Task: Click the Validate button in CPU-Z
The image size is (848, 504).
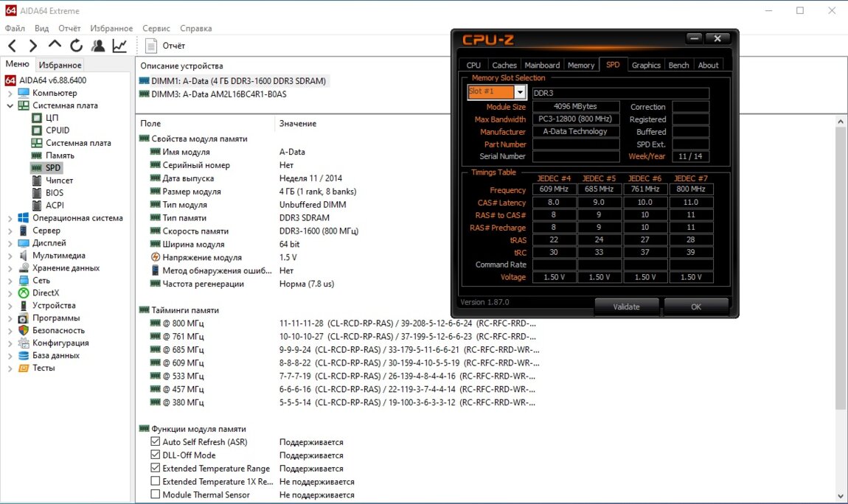Action: click(x=626, y=307)
